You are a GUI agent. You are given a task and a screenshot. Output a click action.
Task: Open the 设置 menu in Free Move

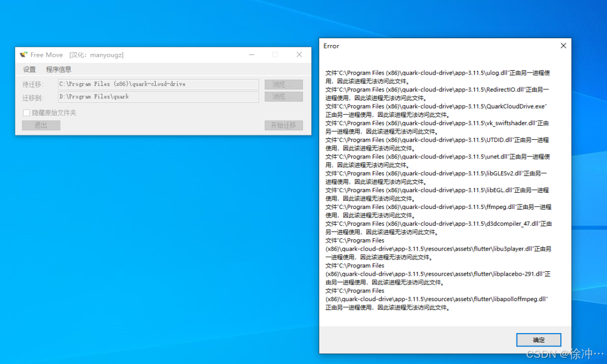[x=29, y=70]
